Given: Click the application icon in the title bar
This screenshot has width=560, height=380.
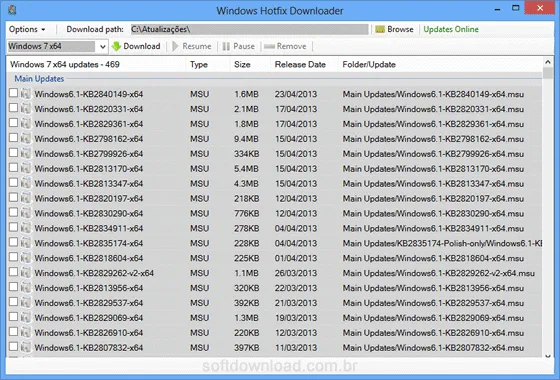Looking at the screenshot, I should tap(12, 10).
